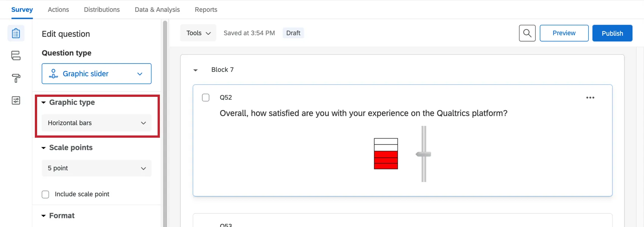This screenshot has height=227, width=644.
Task: Click the search magnifier icon
Action: click(x=527, y=33)
